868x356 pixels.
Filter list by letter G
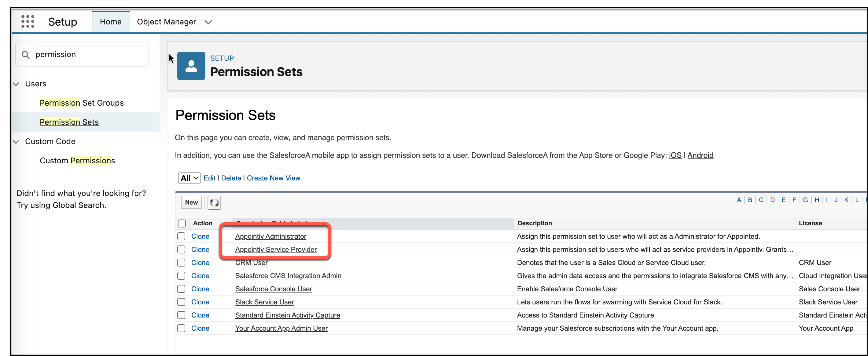(x=805, y=200)
